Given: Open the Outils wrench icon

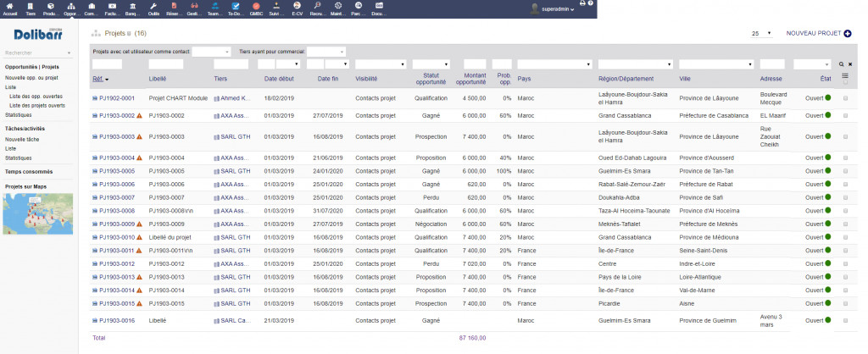Looking at the screenshot, I should pos(153,8).
